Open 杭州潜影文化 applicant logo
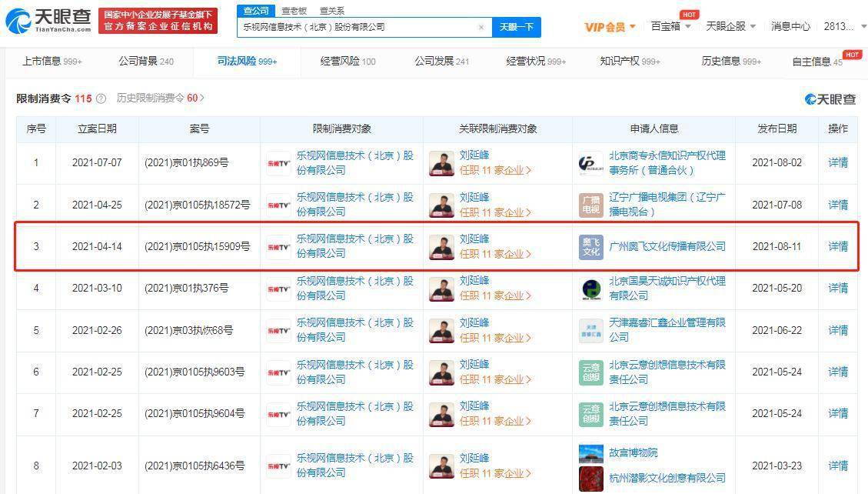This screenshot has height=494, width=868. 590,479
